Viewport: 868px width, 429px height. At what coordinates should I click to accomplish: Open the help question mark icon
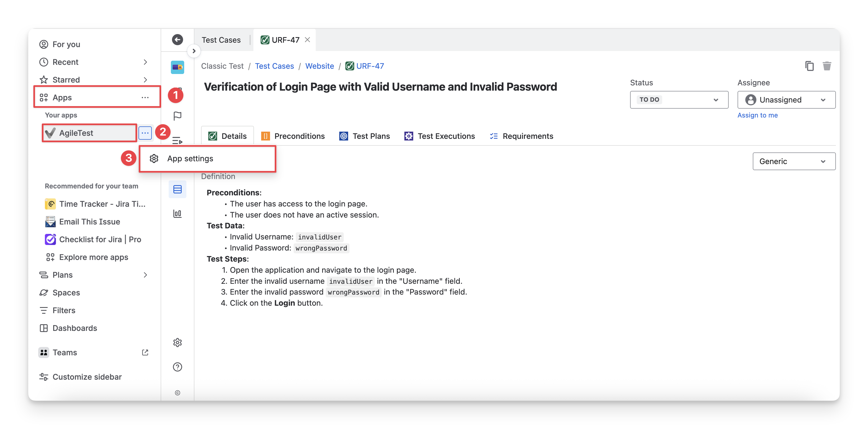coord(177,367)
